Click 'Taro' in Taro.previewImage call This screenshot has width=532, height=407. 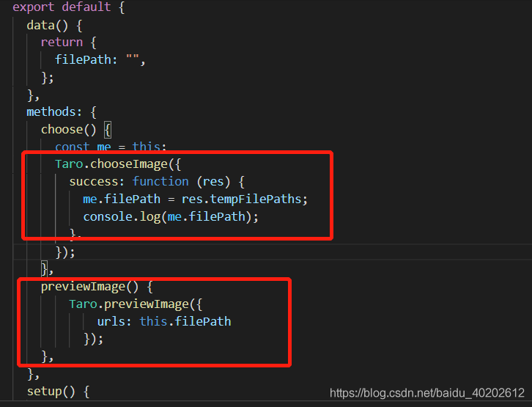click(x=83, y=304)
